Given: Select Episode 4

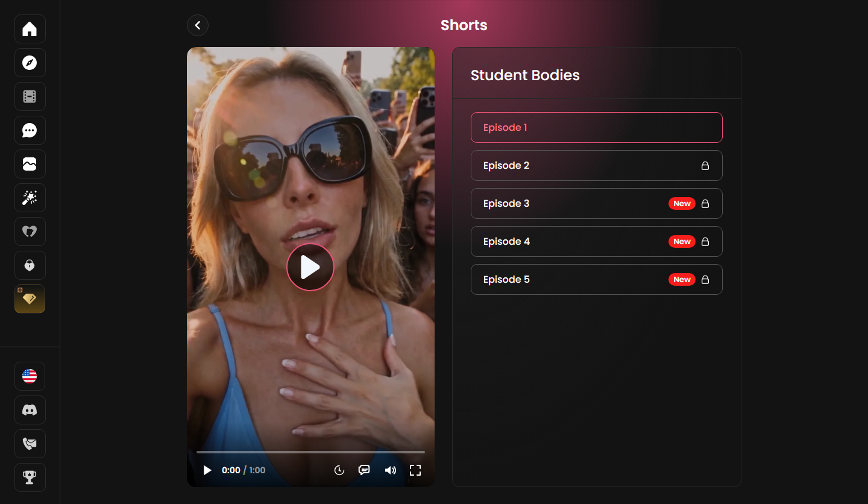Looking at the screenshot, I should [x=597, y=241].
